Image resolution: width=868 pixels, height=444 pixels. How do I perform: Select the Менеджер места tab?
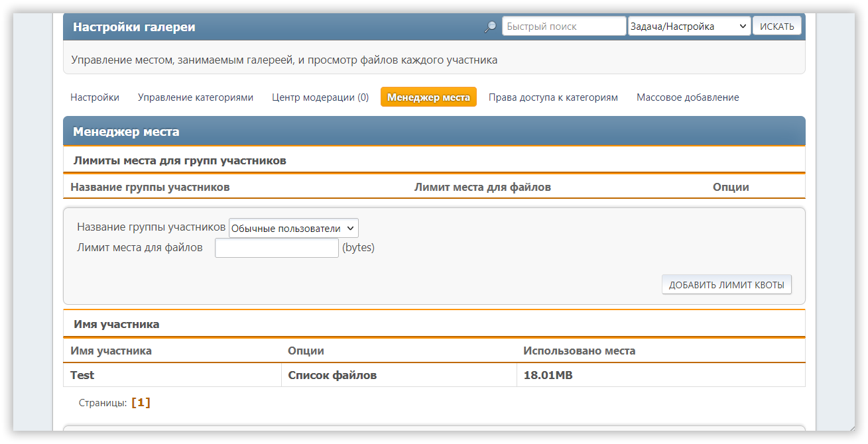coord(428,97)
